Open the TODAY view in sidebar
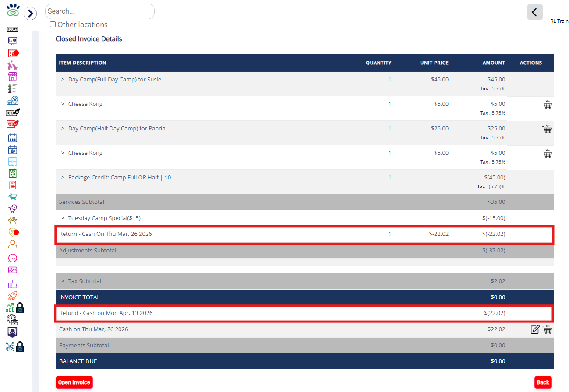This screenshot has width=569, height=392. 13,29
